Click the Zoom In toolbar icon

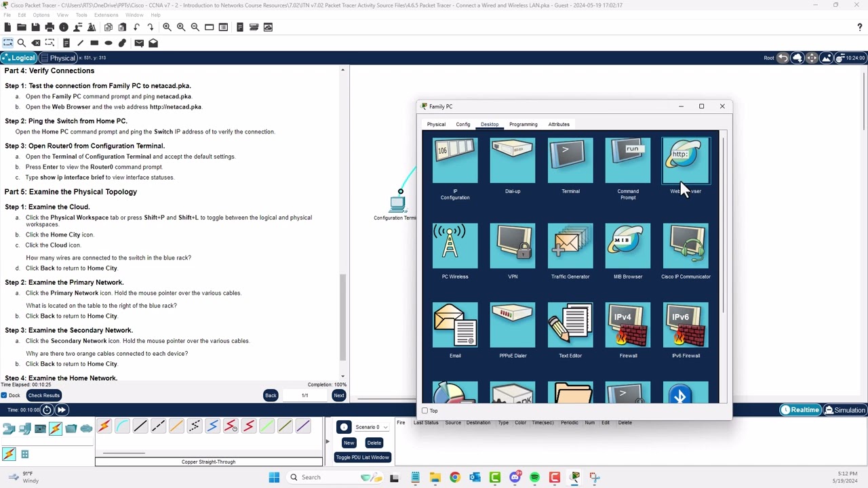[x=167, y=27]
